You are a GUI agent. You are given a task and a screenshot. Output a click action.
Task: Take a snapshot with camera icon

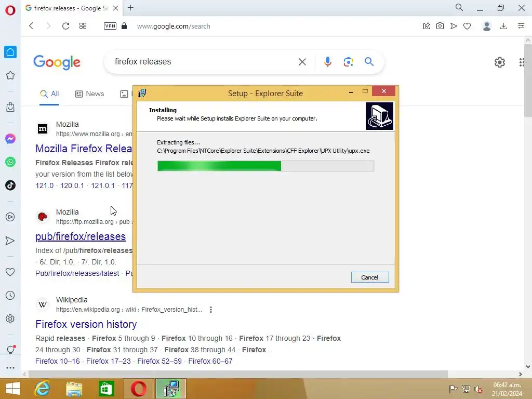pos(440,26)
